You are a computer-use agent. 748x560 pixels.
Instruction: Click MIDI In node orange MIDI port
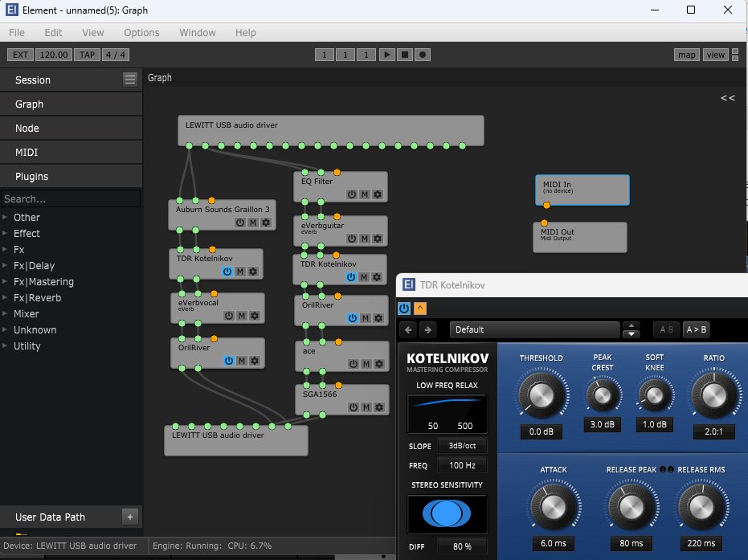point(546,205)
